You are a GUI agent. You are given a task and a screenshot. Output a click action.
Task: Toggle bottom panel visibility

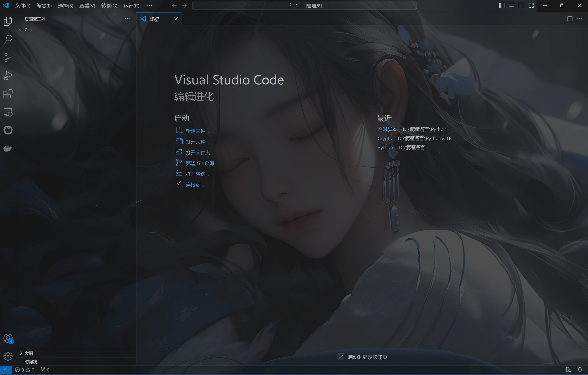pos(512,6)
